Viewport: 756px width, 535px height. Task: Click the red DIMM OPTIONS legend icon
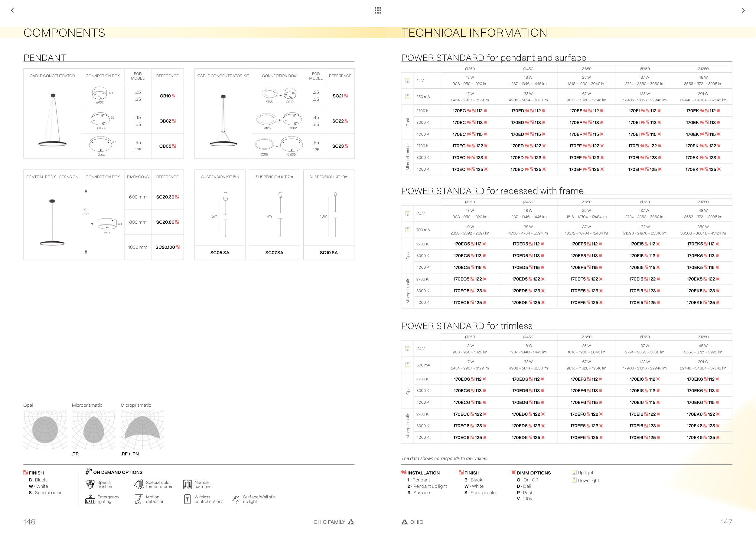[513, 472]
